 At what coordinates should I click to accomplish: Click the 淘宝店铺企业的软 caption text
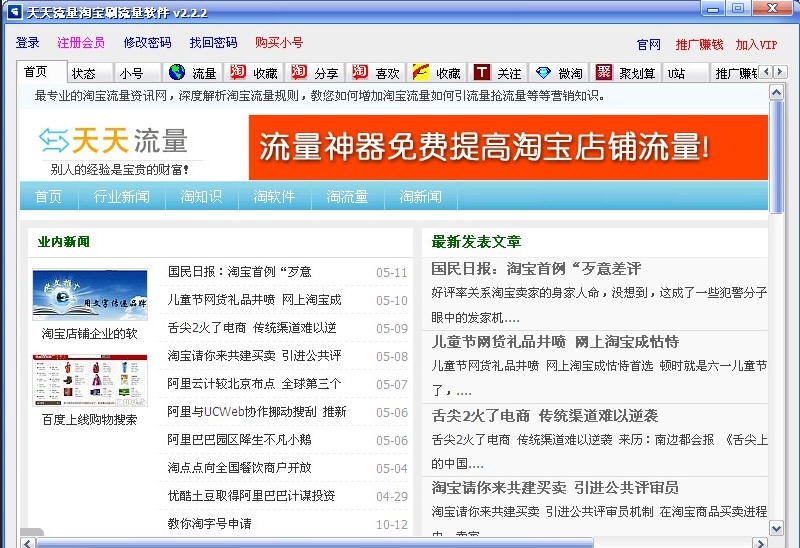(x=90, y=334)
